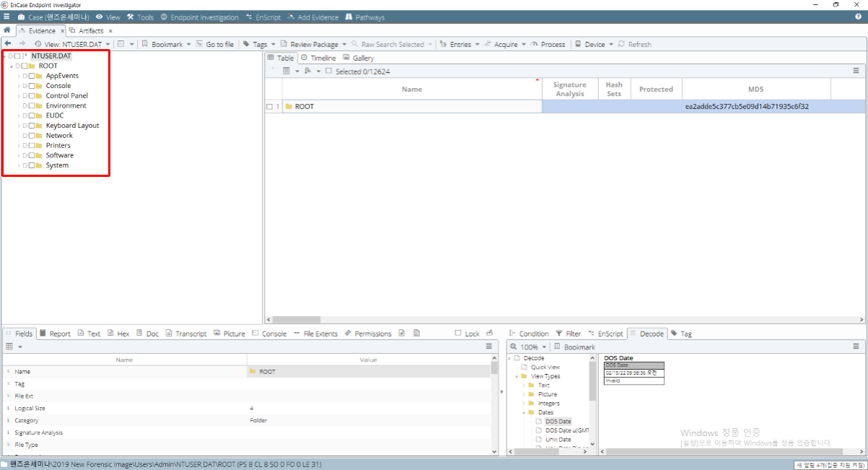Image resolution: width=868 pixels, height=470 pixels.
Task: Check the AppEvents folder checkbox
Action: click(x=32, y=76)
